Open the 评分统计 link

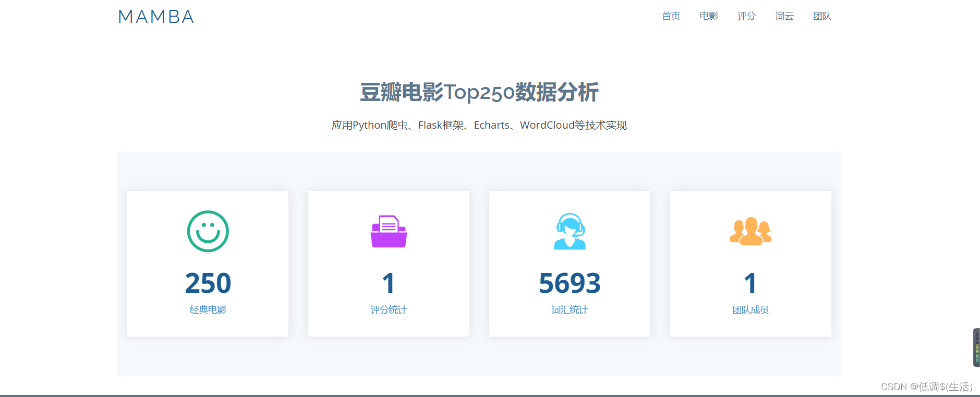[x=389, y=309]
